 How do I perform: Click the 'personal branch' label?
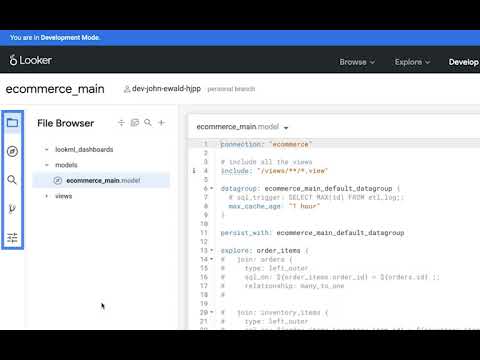click(231, 89)
